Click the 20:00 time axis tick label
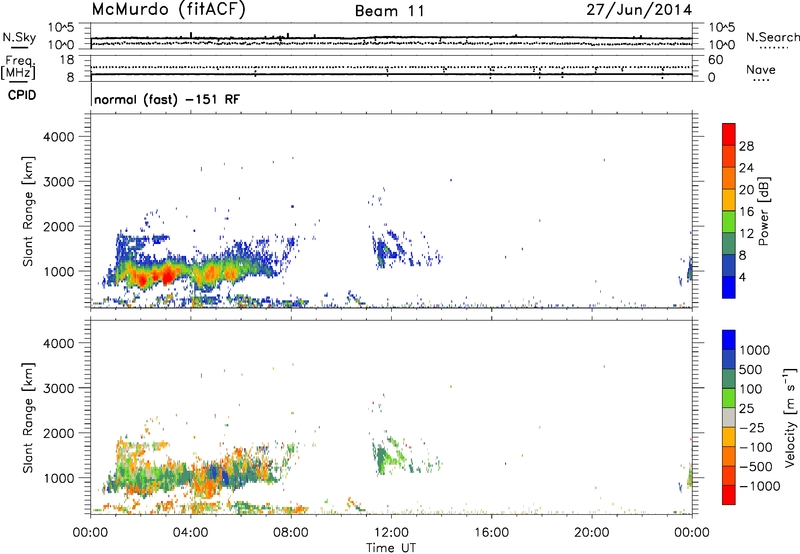Viewport: 800px width, 554px height. [591, 533]
